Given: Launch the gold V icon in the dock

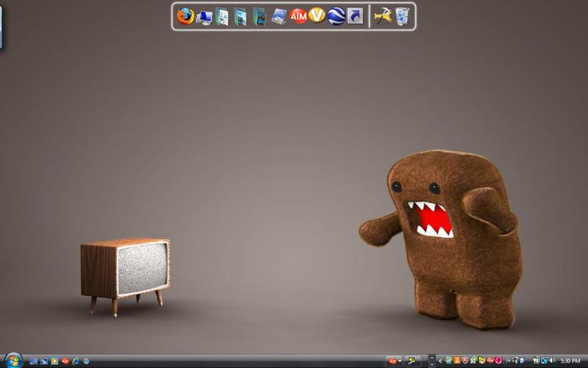Looking at the screenshot, I should point(317,15).
